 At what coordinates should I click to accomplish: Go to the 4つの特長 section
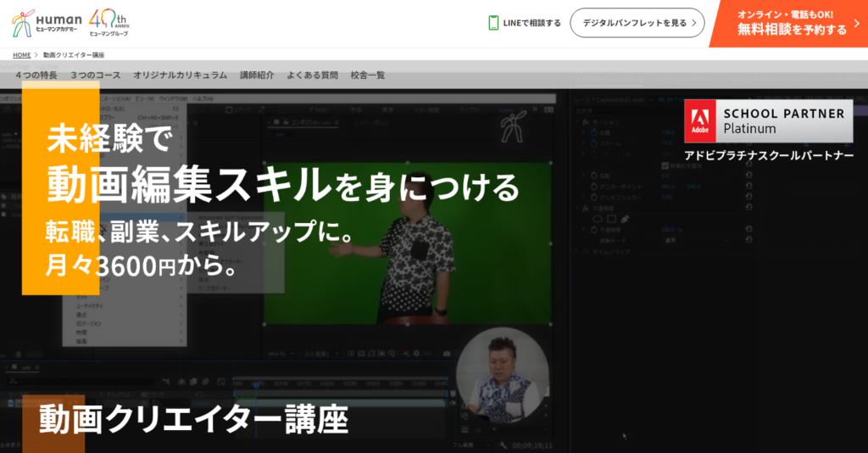[36, 75]
